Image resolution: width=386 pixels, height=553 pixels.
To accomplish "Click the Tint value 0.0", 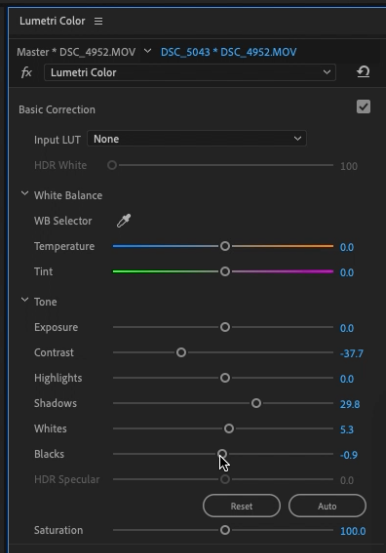I will 347,273.
